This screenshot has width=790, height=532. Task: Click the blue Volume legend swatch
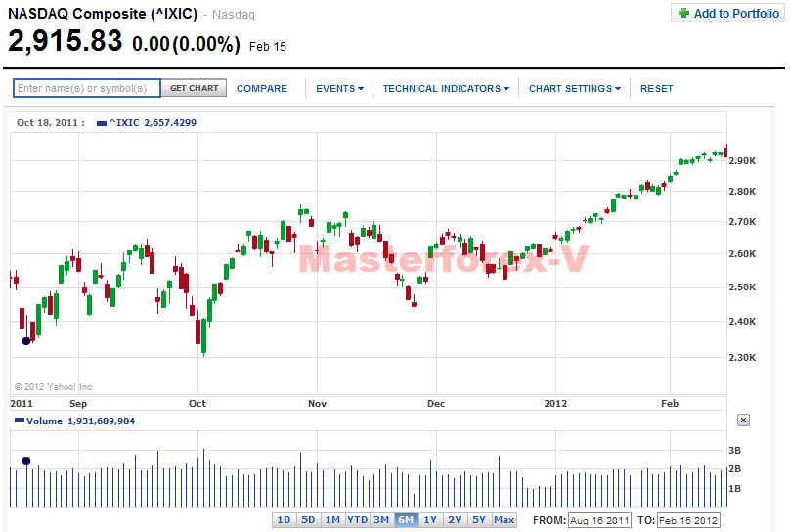20,421
